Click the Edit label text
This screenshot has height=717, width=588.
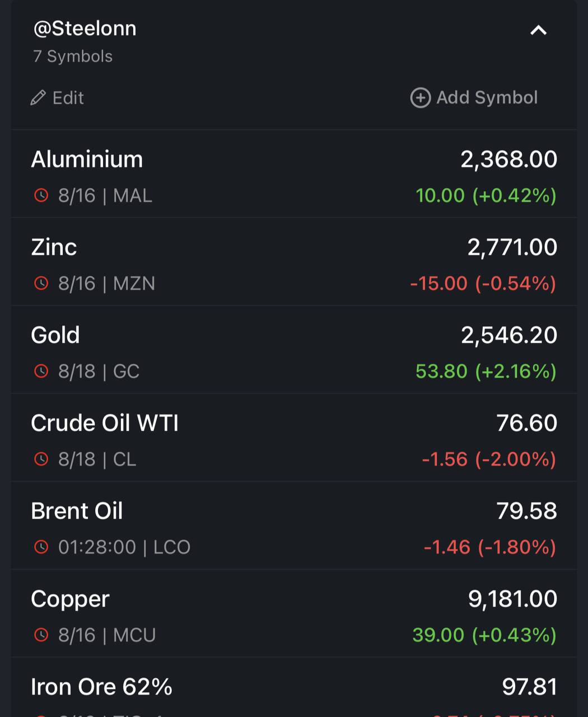pos(68,98)
